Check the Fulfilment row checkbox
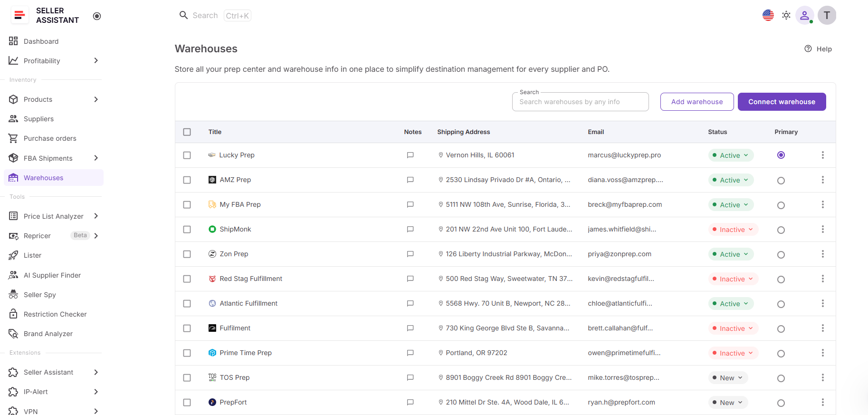868x415 pixels. click(x=187, y=328)
